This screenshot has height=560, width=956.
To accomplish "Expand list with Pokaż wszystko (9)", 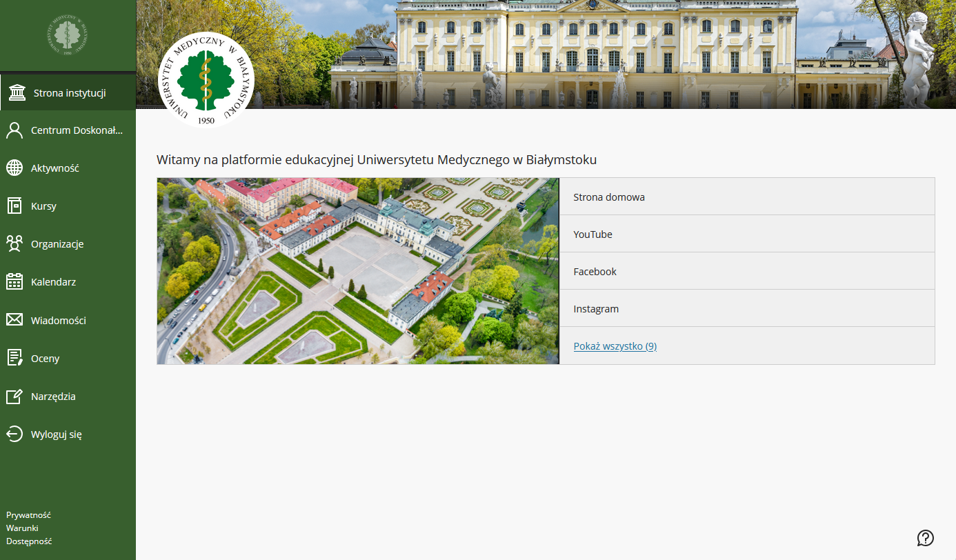I will click(x=615, y=346).
